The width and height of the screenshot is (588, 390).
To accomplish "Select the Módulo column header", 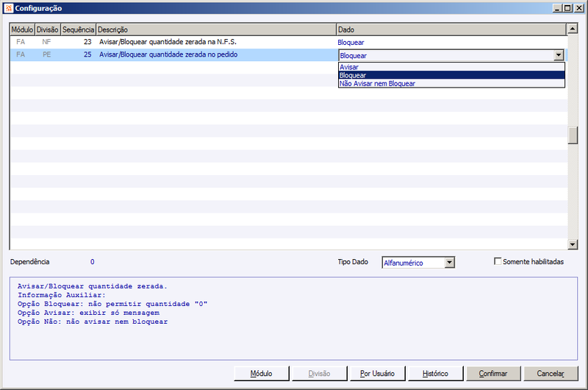I will tap(22, 29).
